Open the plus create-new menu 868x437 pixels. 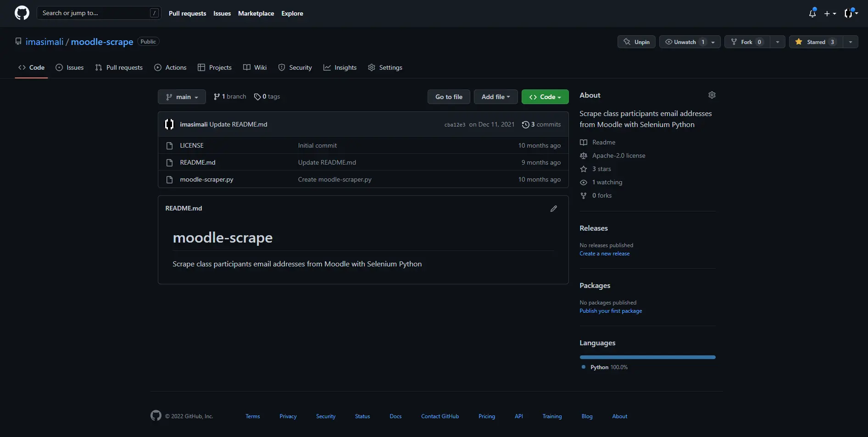click(830, 14)
